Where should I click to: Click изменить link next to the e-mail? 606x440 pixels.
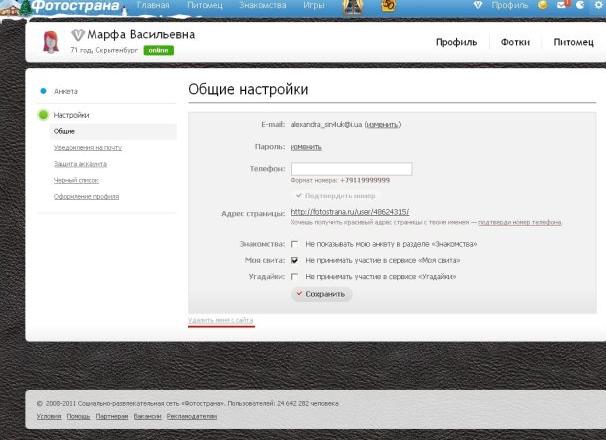click(382, 124)
